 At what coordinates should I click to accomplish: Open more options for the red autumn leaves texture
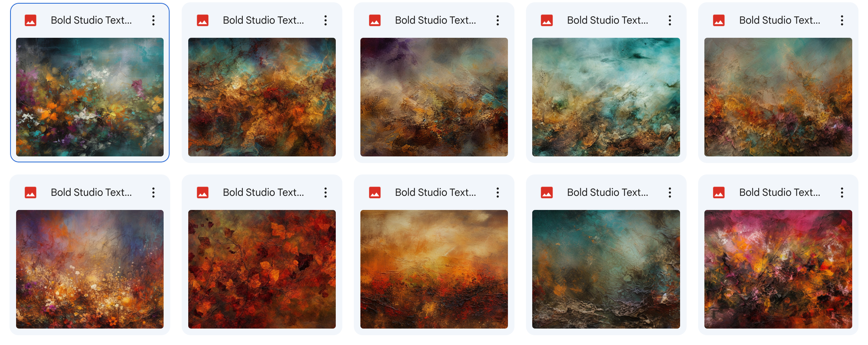pos(326,192)
